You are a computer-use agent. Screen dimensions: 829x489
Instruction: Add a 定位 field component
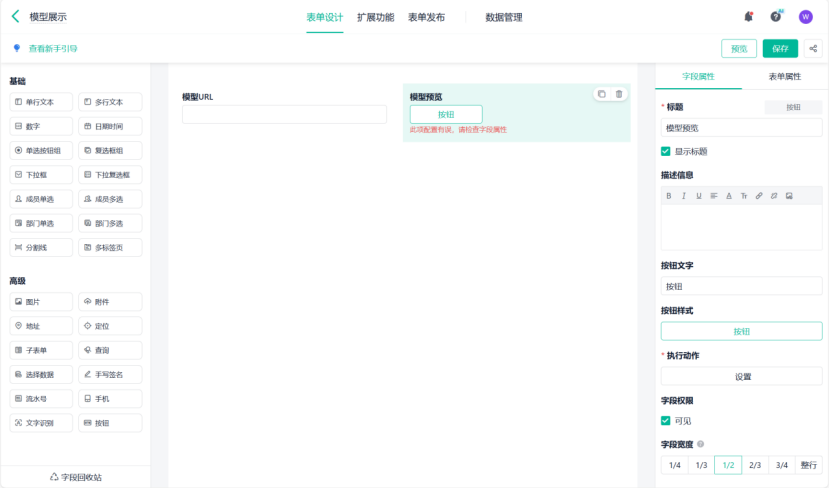coord(110,326)
